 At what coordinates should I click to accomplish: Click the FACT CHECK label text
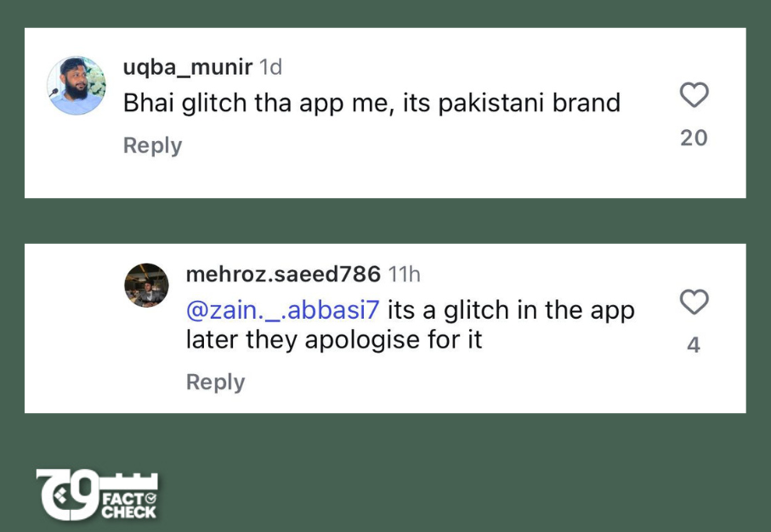pyautogui.click(x=129, y=506)
